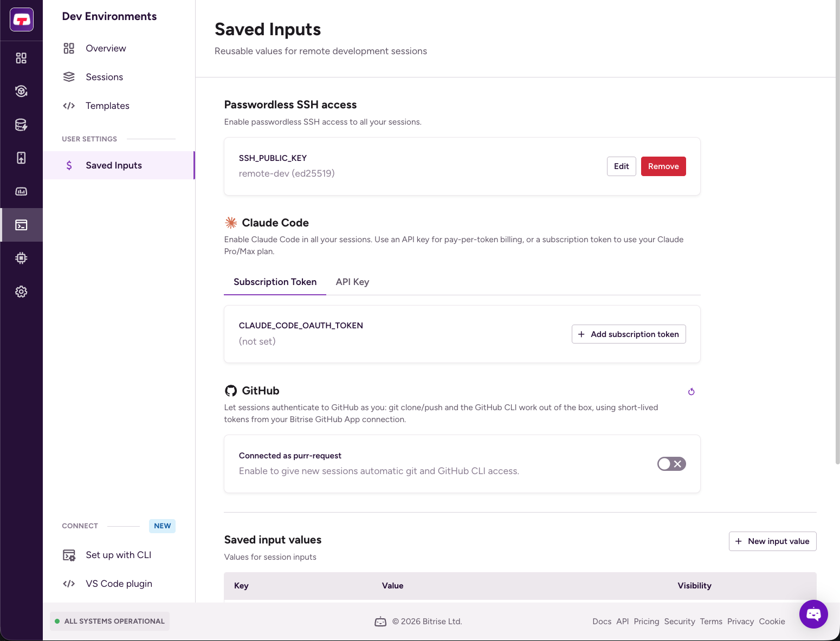Open the chip processor icon in left rail

pyautogui.click(x=21, y=258)
